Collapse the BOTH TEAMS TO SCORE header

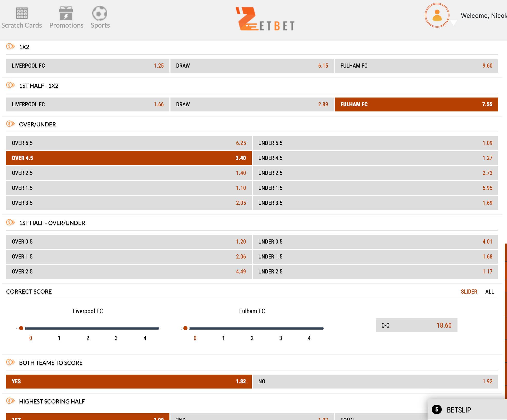[x=51, y=363]
